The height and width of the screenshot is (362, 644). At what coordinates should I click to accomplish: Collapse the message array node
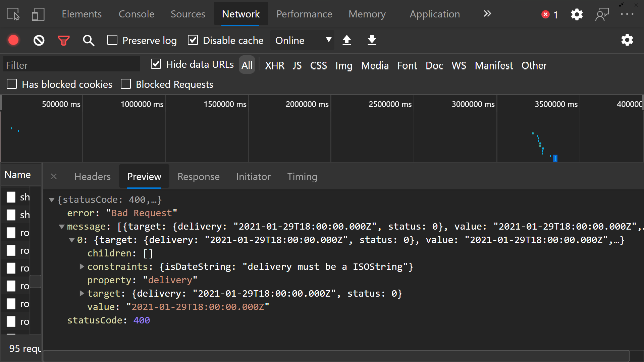tap(62, 227)
